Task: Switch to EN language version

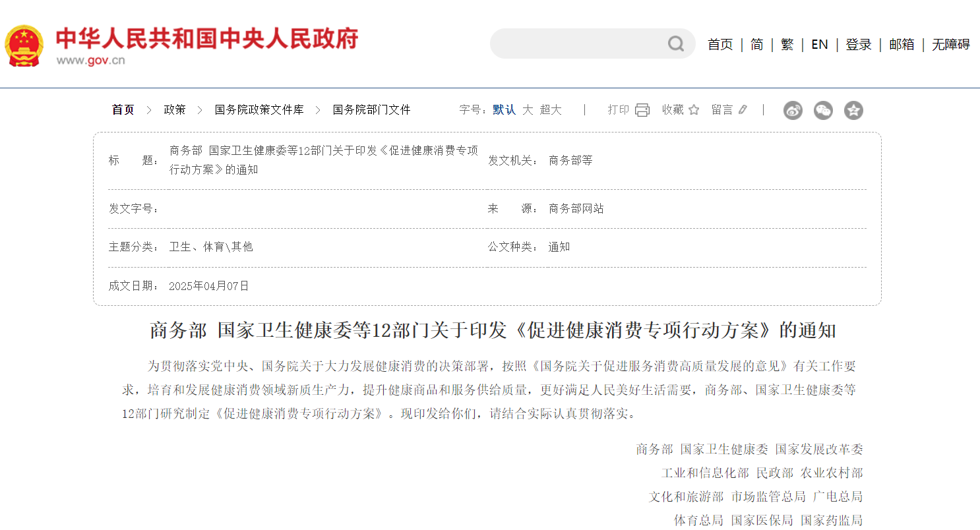Action: [x=819, y=44]
